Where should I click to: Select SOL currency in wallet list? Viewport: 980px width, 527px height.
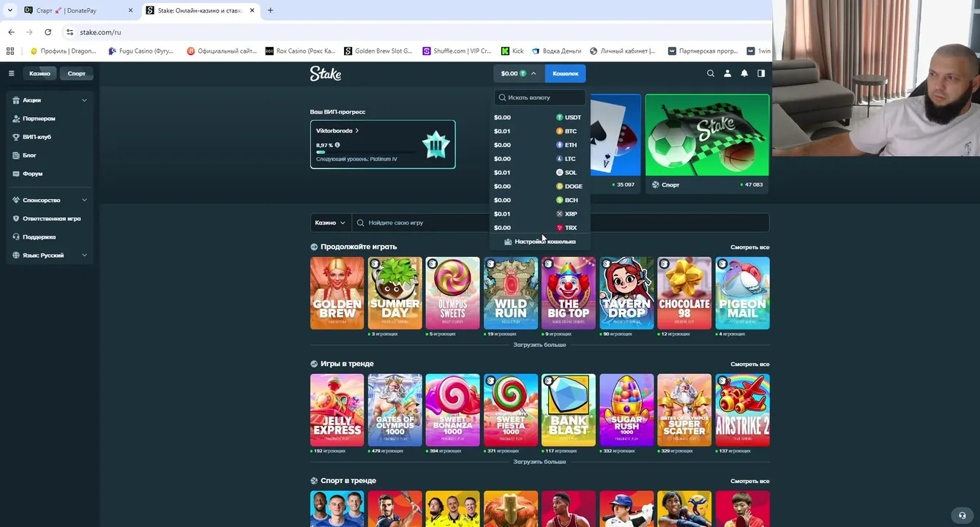[539, 173]
